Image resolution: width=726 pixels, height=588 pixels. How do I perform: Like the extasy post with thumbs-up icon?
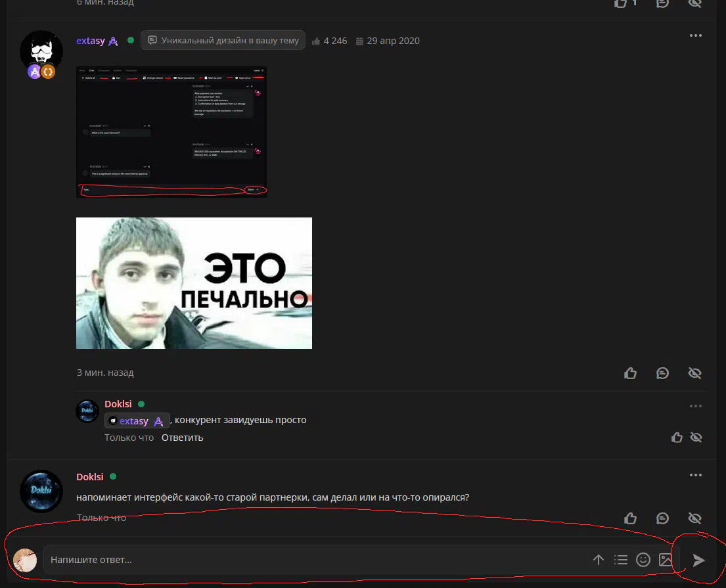tap(630, 373)
